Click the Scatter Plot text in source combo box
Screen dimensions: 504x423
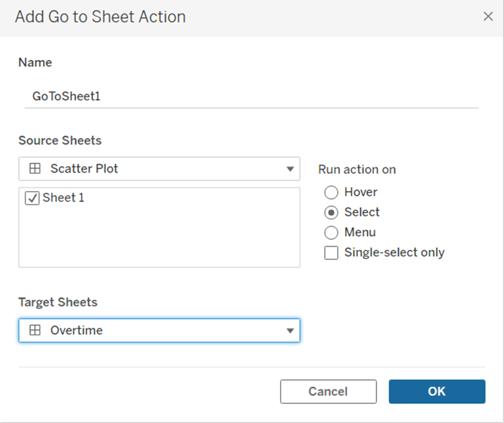click(x=84, y=169)
